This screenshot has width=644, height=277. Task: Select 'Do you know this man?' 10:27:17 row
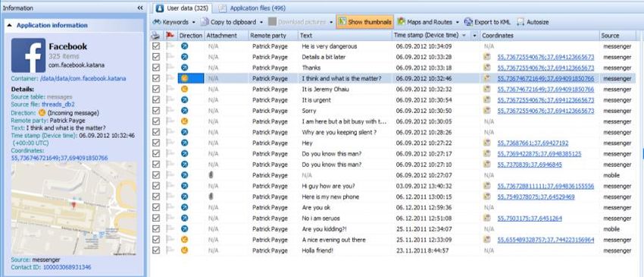393,153
